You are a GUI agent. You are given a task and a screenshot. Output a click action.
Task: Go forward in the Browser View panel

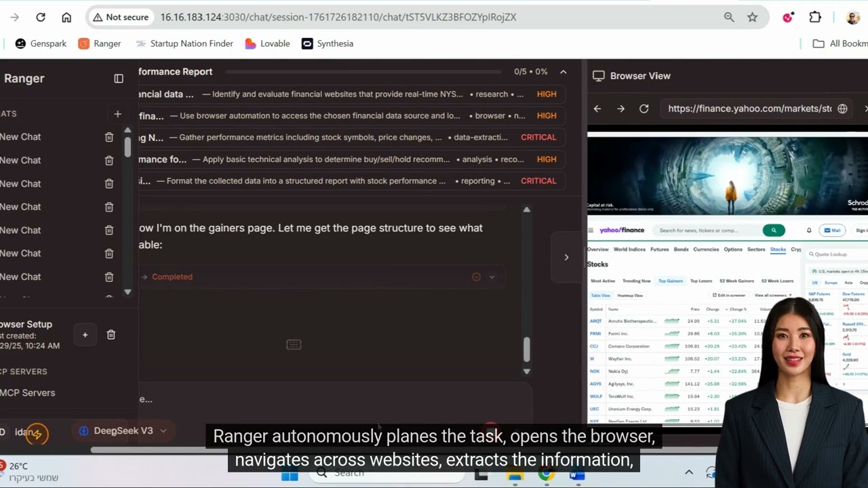click(x=620, y=108)
